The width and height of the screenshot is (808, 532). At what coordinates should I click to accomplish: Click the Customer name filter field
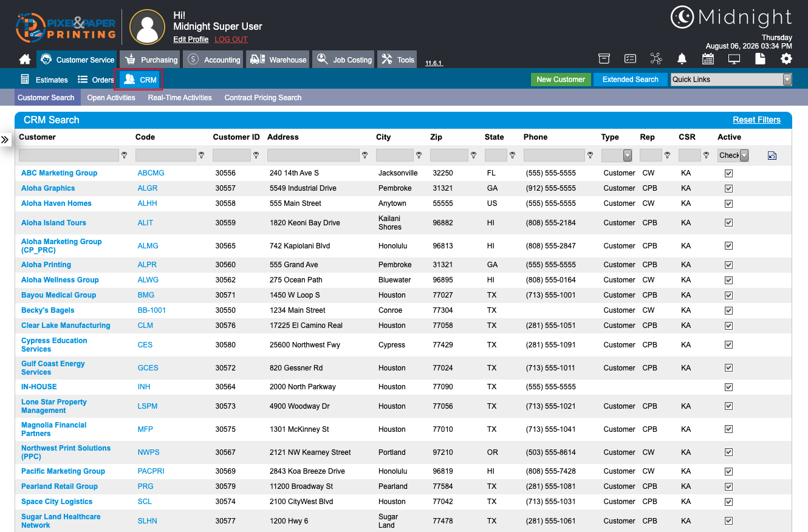pos(69,155)
